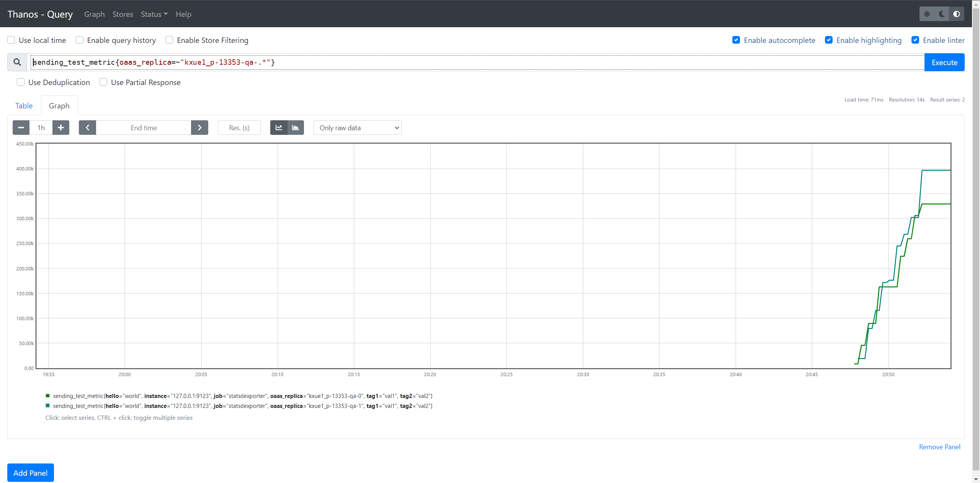Open the Stores page from the navbar
Screen dimensions: 980x483
122,14
